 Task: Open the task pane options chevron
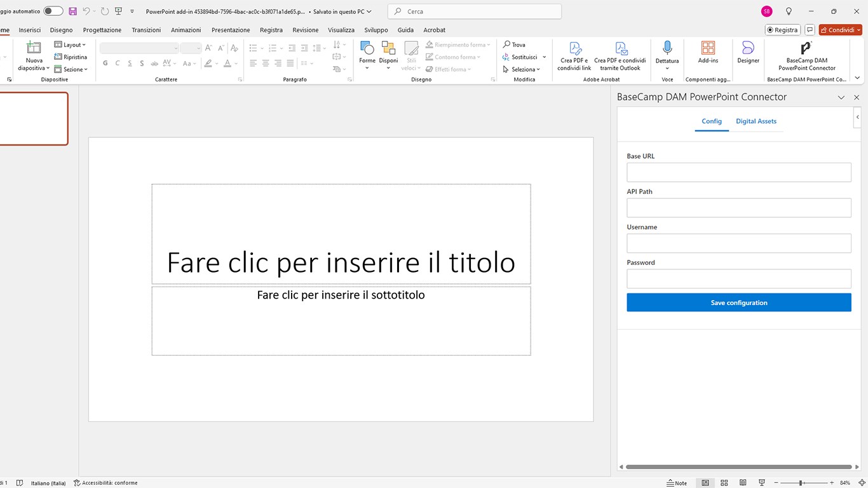pos(841,97)
